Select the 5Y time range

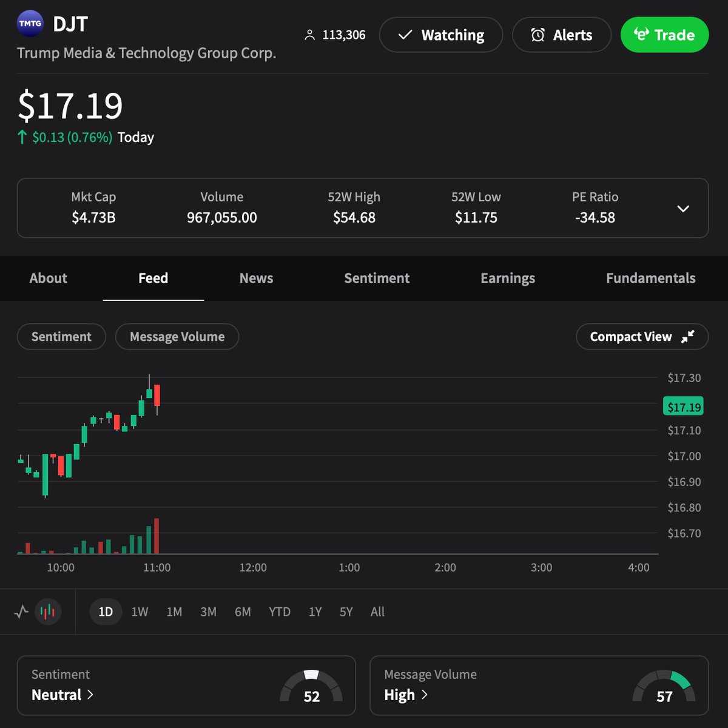coord(346,612)
